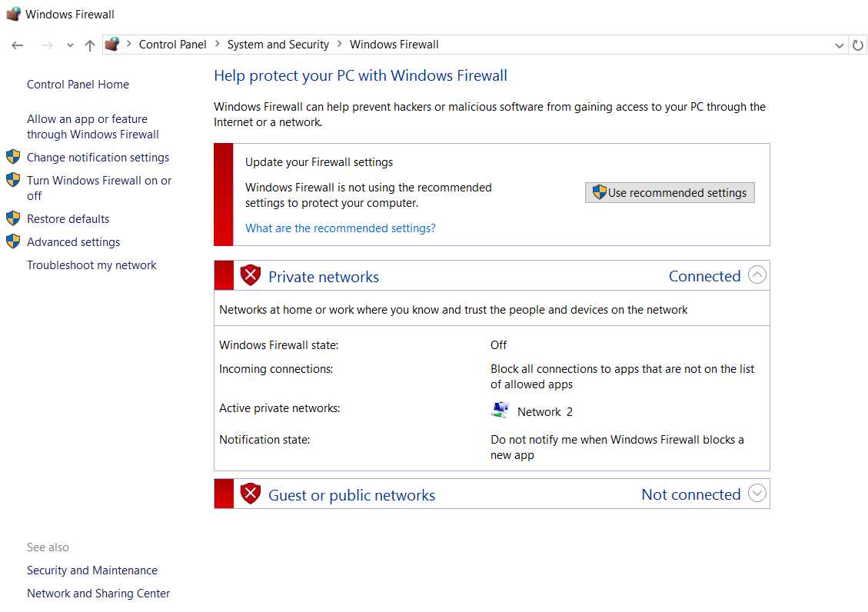The height and width of the screenshot is (612, 868).
Task: Click Connected status text
Action: [705, 276]
